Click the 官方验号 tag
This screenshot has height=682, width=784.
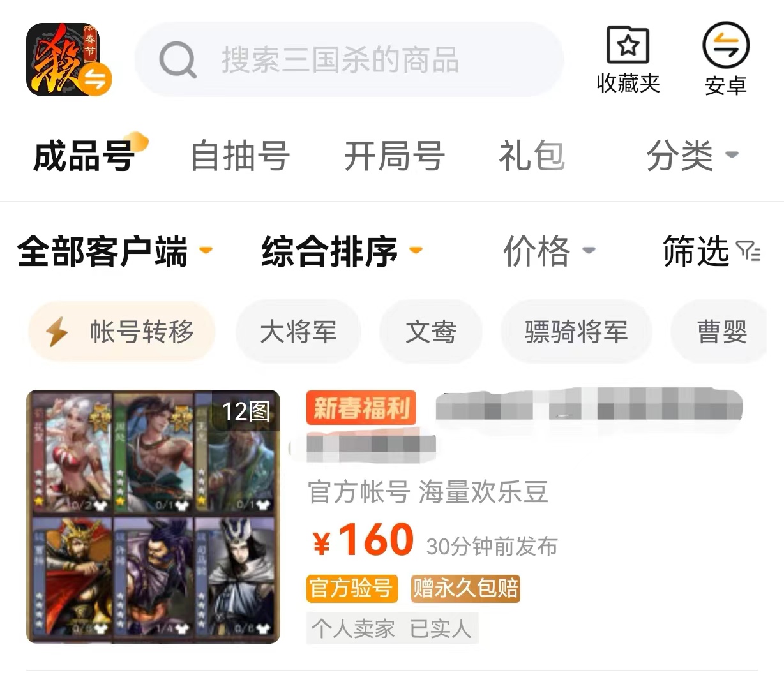(x=352, y=588)
